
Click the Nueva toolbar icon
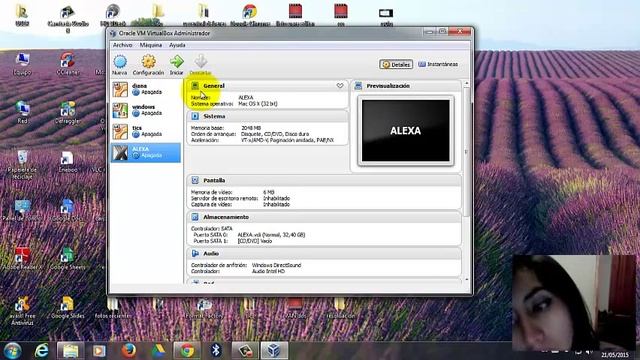click(x=120, y=65)
